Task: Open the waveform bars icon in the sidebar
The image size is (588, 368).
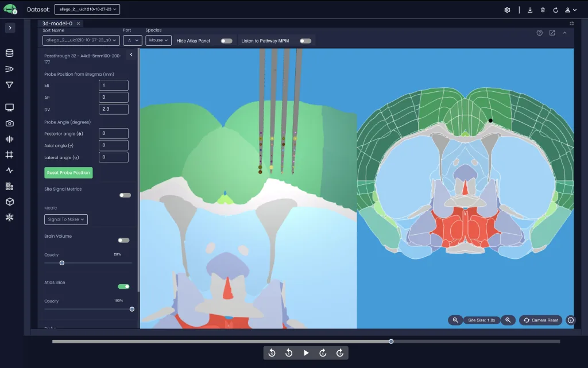Action: tap(10, 139)
